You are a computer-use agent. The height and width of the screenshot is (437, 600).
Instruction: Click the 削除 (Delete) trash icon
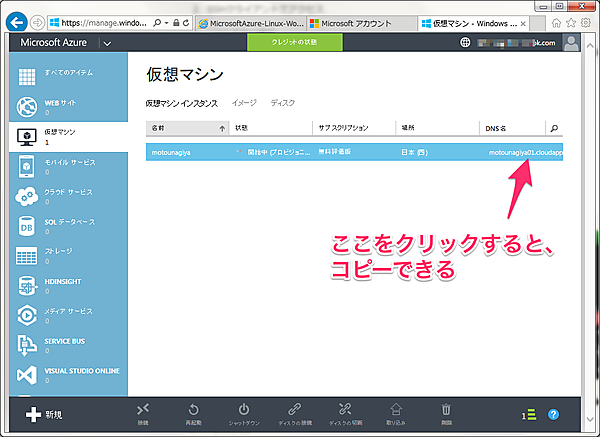click(x=446, y=408)
